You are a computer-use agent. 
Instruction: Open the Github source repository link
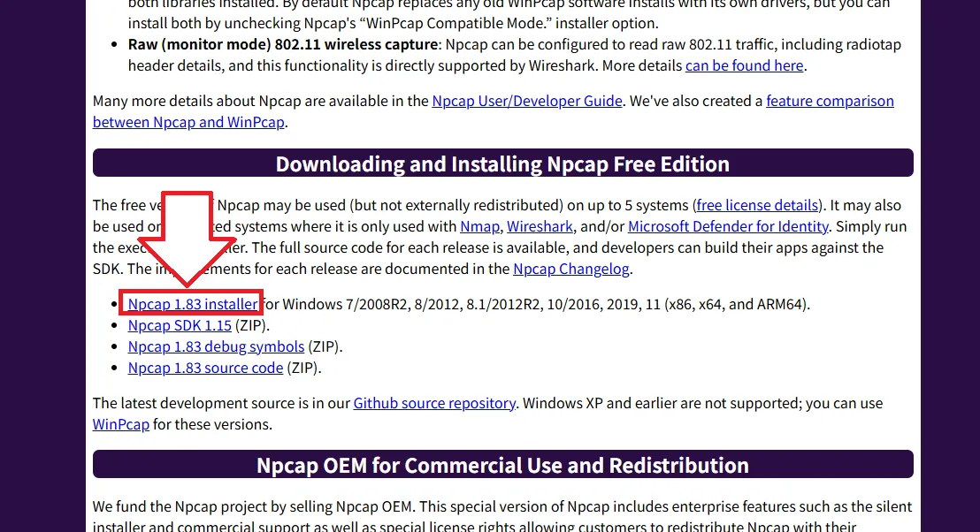pyautogui.click(x=434, y=403)
